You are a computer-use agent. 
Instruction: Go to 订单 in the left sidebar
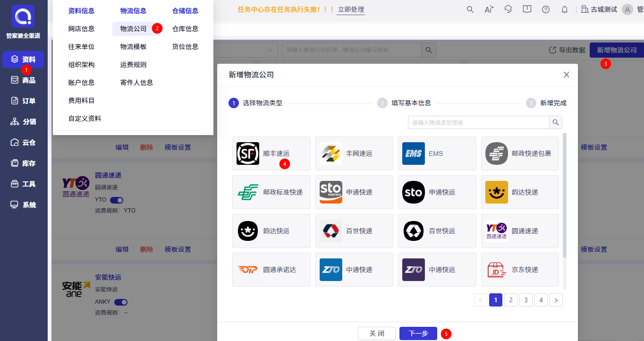[23, 101]
